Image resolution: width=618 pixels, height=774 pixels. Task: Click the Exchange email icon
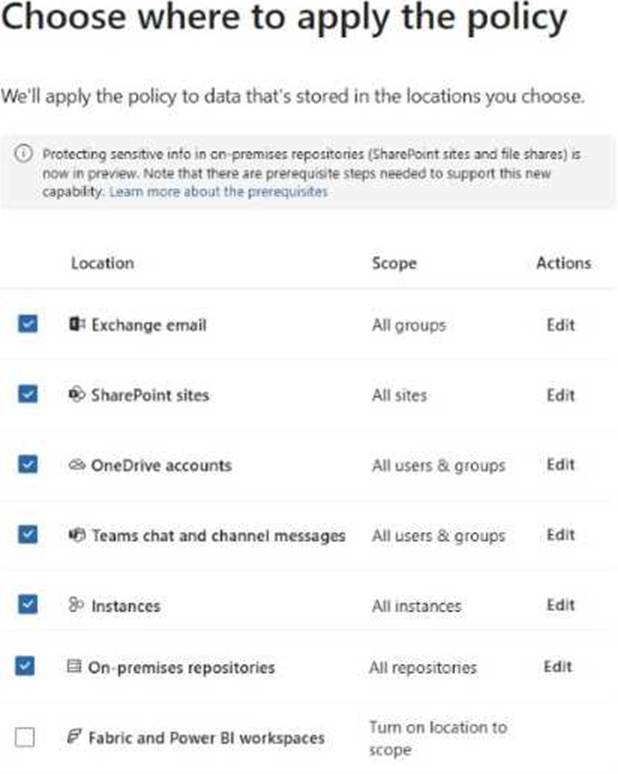tap(77, 325)
